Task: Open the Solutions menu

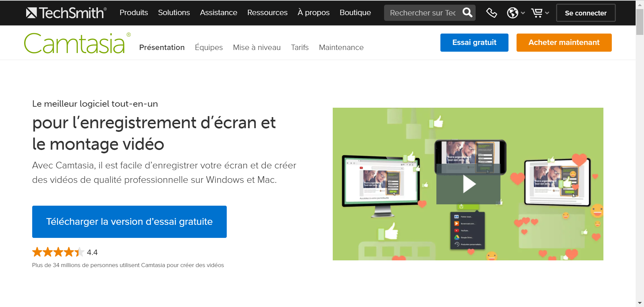Action: tap(174, 12)
